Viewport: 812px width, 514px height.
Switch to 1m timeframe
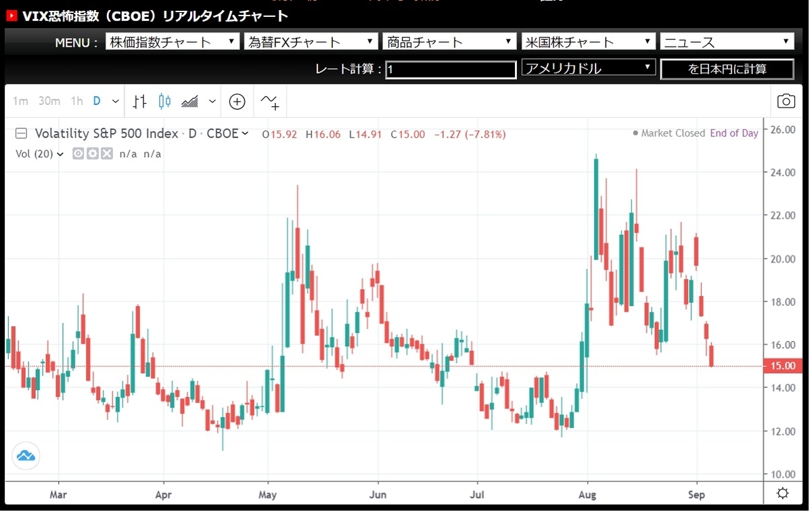click(20, 102)
